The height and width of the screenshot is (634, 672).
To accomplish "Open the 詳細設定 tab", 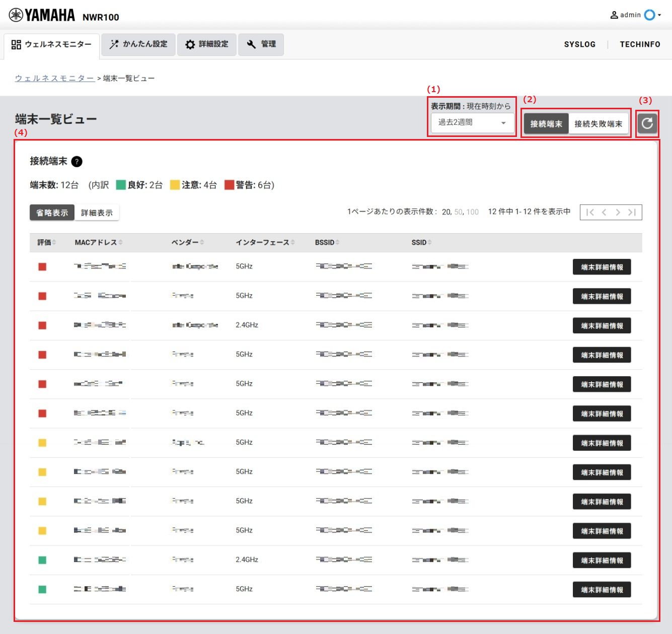I will [207, 44].
